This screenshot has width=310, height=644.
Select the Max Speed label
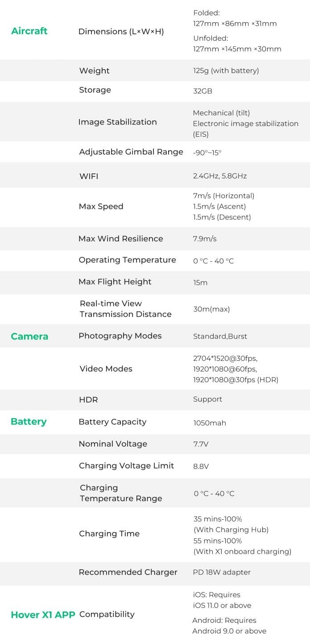[101, 207]
